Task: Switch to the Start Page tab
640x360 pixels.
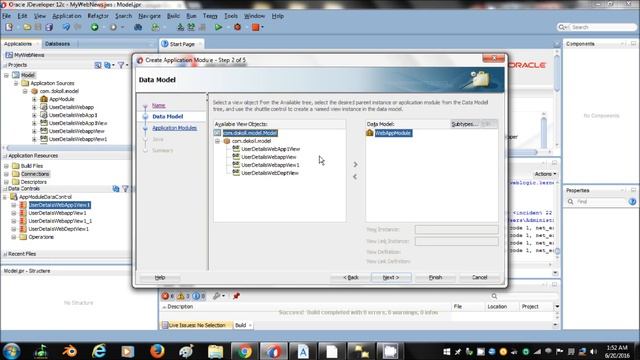Action: point(182,44)
